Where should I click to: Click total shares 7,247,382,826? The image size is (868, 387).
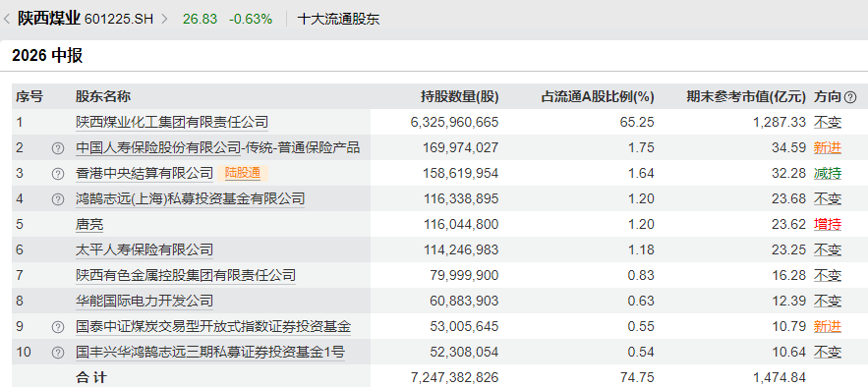[454, 377]
